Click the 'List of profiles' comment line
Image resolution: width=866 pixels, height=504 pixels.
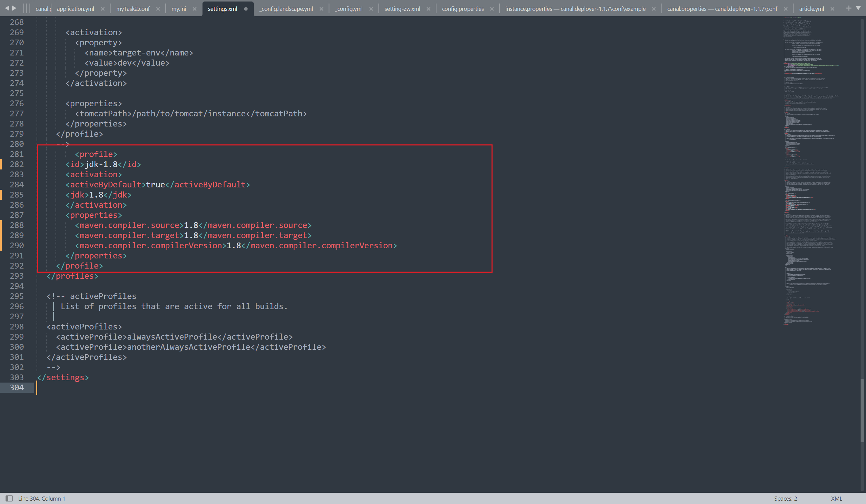click(174, 306)
